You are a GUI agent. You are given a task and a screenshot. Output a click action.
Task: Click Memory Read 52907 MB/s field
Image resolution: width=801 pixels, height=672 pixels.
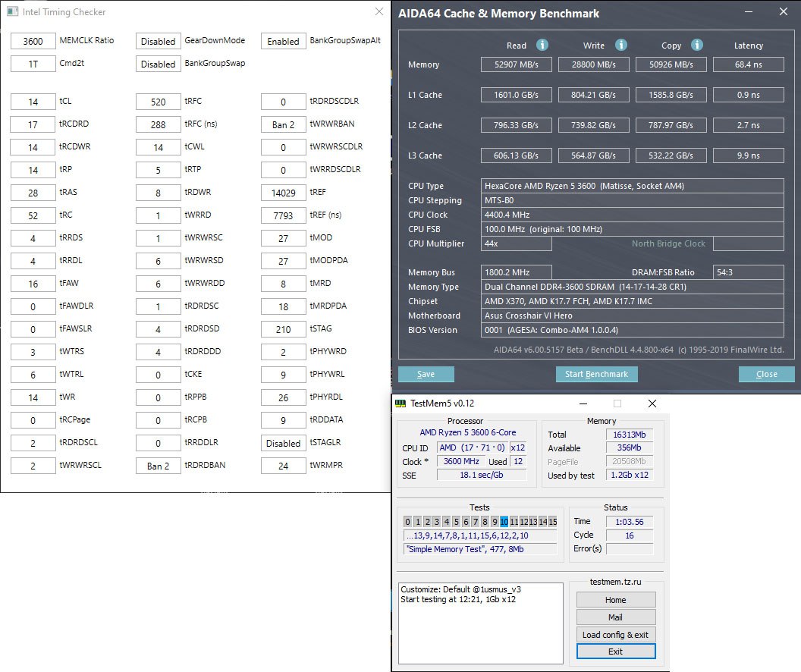click(x=517, y=64)
